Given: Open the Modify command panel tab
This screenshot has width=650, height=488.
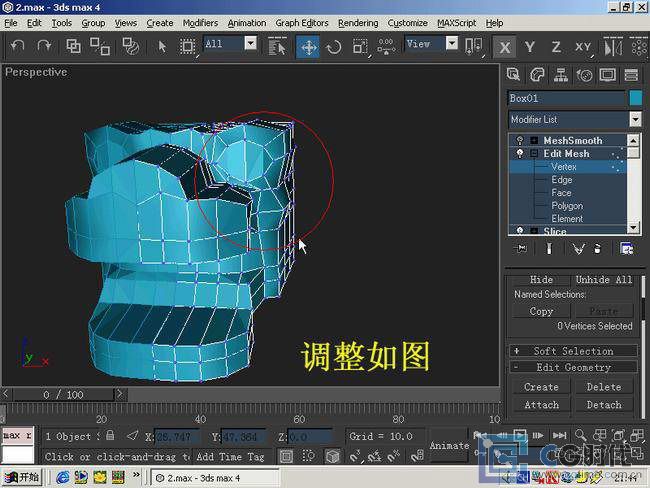Looking at the screenshot, I should tap(537, 75).
